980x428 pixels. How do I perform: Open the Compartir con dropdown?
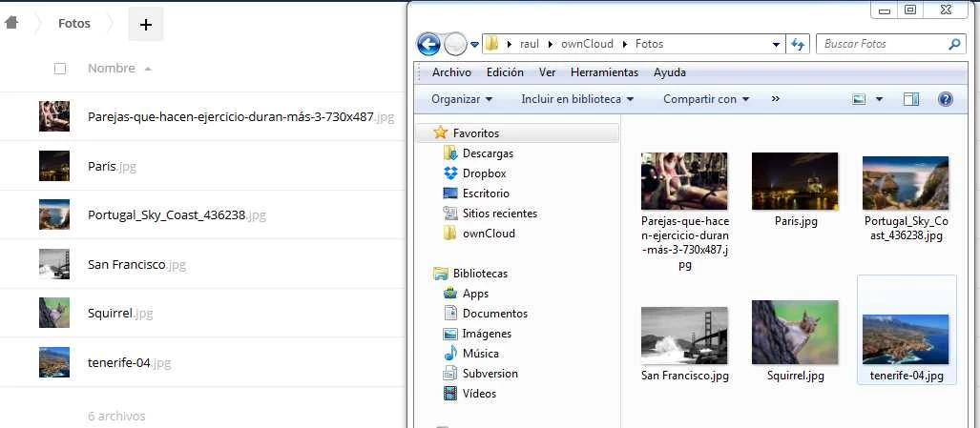[706, 99]
